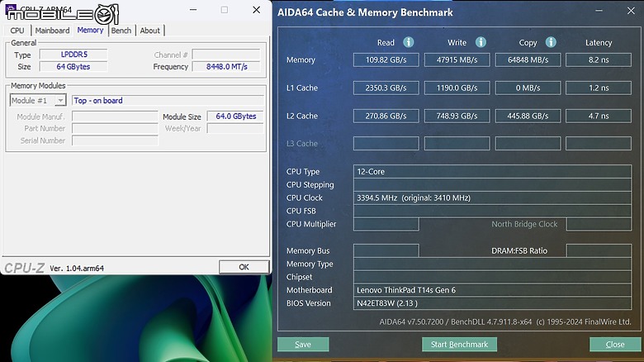Close the CPU-Z window

256,10
